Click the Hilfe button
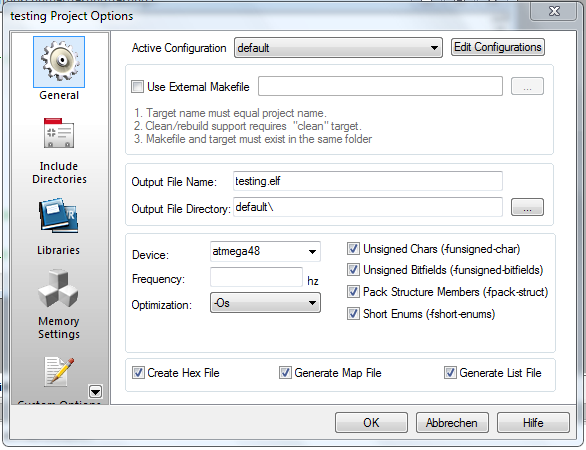 tap(533, 423)
